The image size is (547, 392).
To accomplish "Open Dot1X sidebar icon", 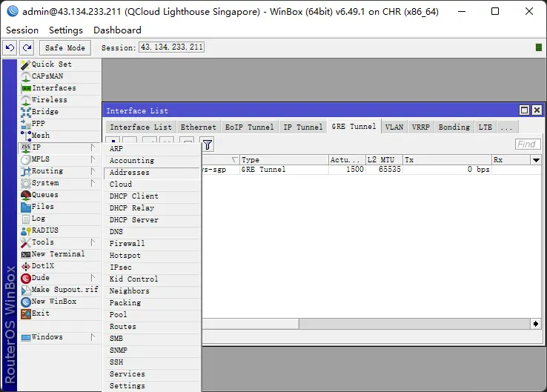I will pos(26,266).
